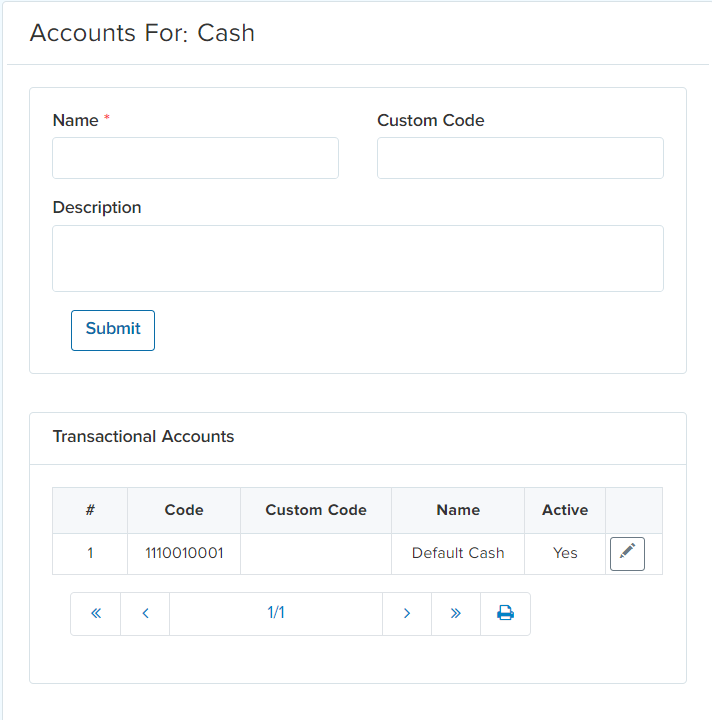Image resolution: width=712 pixels, height=720 pixels.
Task: Select account code 1110010001 cell
Action: pos(184,553)
